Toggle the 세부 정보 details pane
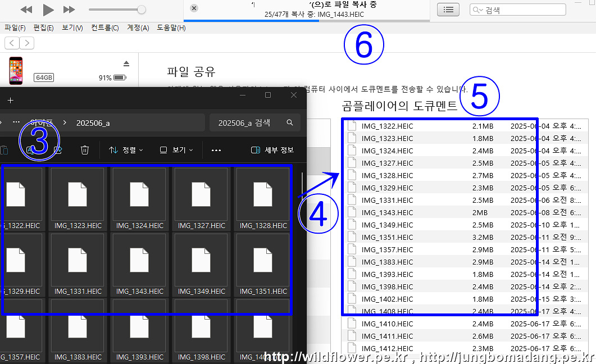The width and height of the screenshot is (596, 364). coord(272,150)
